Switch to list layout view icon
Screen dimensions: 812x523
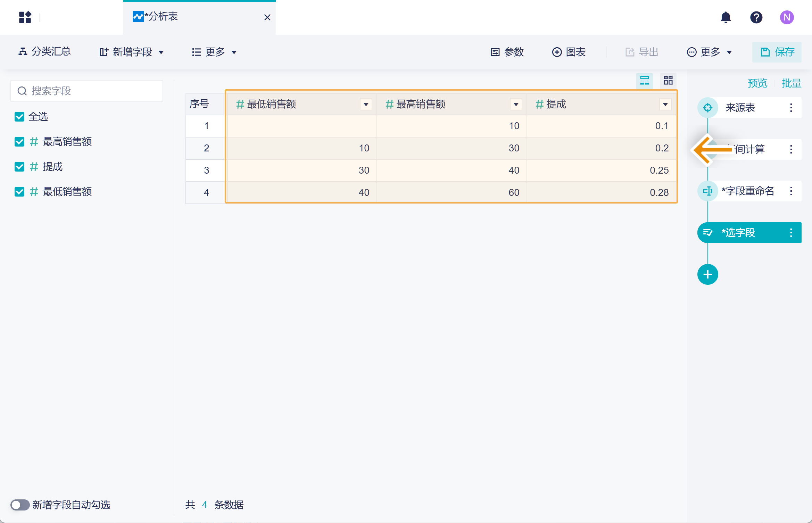pos(645,81)
